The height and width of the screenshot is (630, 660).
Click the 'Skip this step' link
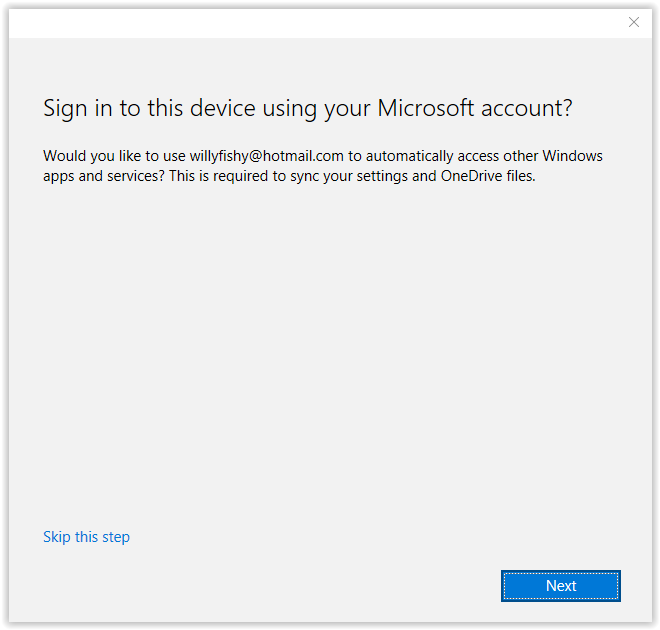(x=86, y=537)
